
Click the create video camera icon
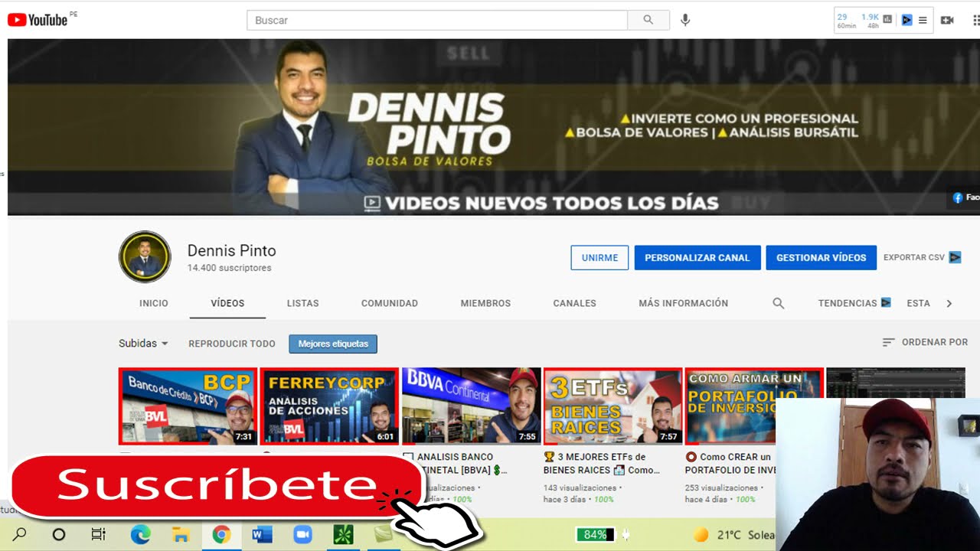947,20
